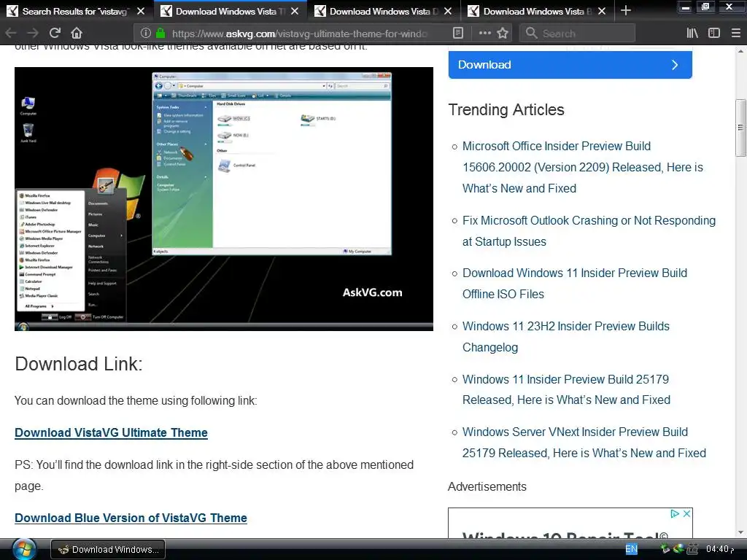Screen dimensions: 747x560
Task: Close the third Download Windows Vista tab
Action: 448,11
